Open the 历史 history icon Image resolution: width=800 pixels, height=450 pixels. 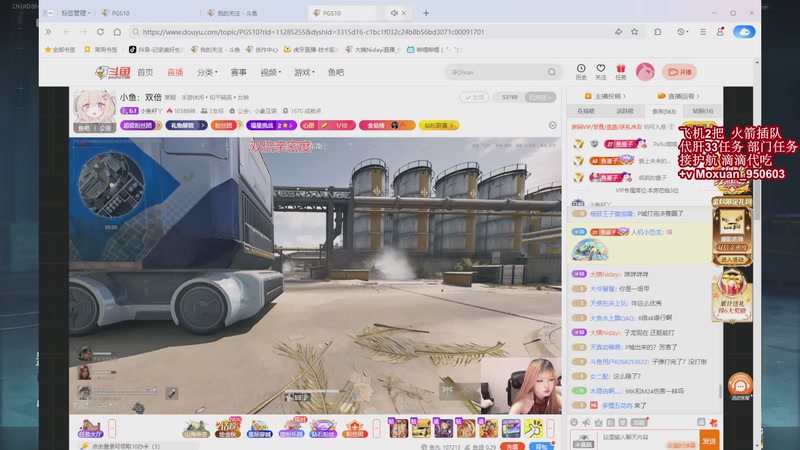pyautogui.click(x=581, y=71)
